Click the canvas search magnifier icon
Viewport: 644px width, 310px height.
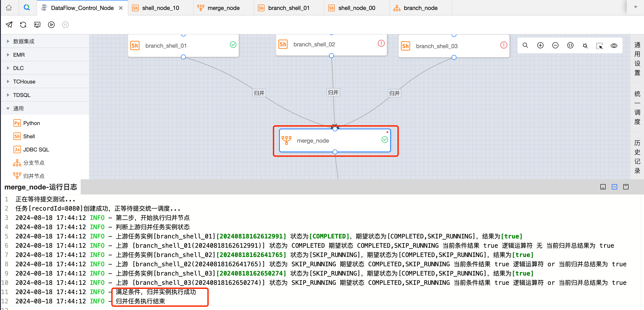point(525,45)
